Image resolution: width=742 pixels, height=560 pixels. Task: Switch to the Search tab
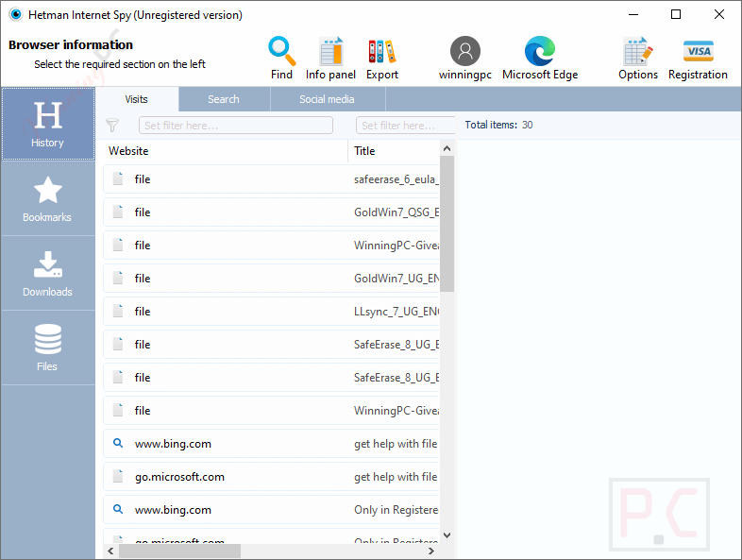[x=224, y=99]
